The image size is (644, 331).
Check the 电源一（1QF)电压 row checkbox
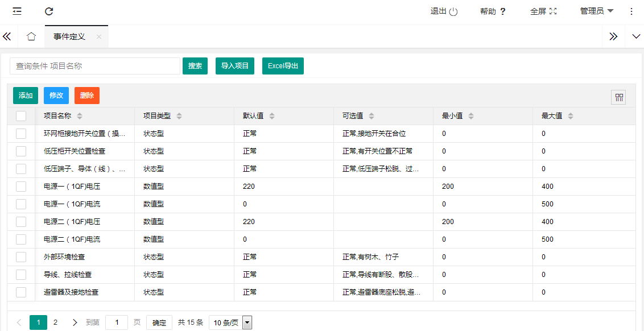tap(21, 187)
